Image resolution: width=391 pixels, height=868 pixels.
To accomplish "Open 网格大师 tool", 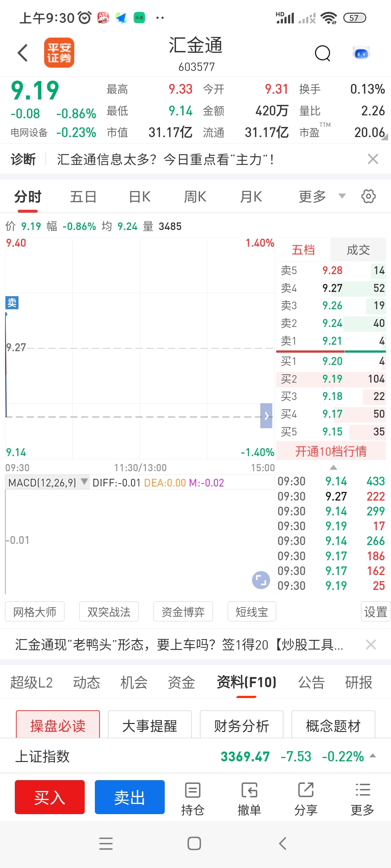I will coord(35,612).
